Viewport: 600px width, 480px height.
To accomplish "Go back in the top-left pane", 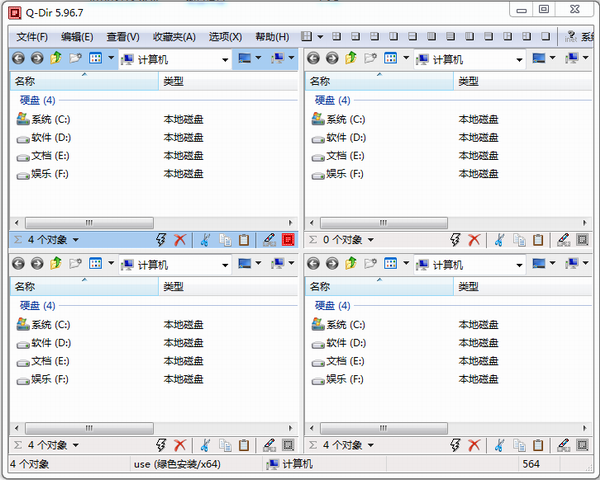I will click(18, 59).
